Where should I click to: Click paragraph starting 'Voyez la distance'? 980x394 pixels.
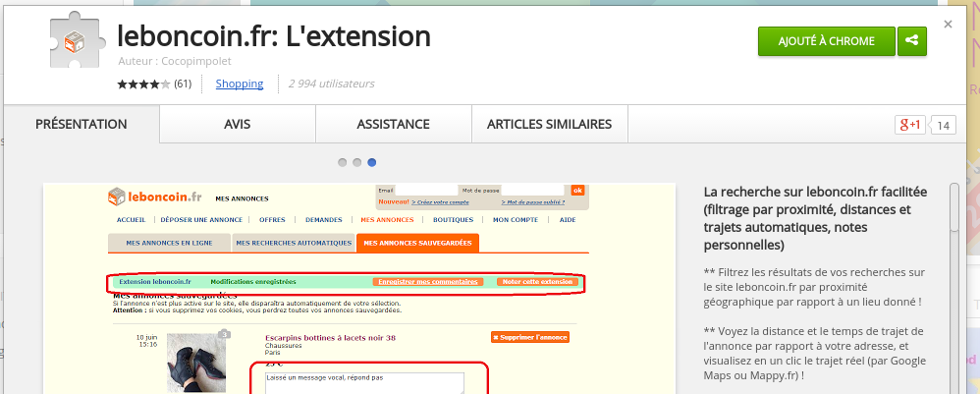pos(814,354)
